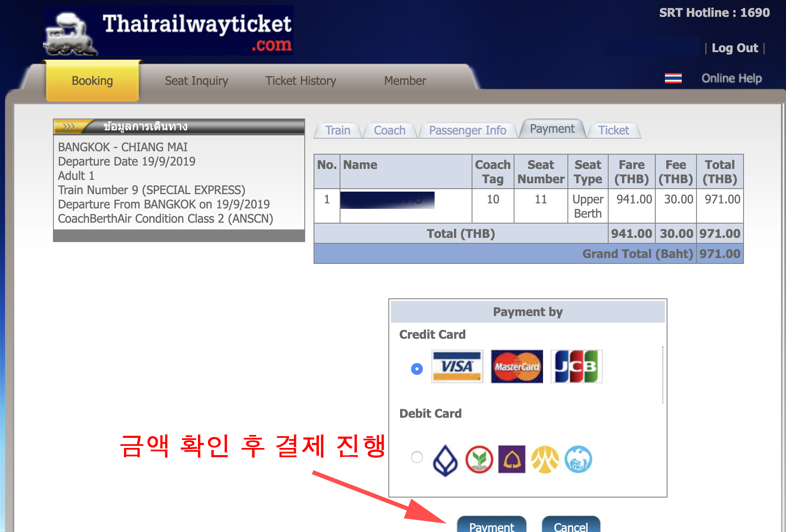Click the Thai travel info panel header

[179, 126]
